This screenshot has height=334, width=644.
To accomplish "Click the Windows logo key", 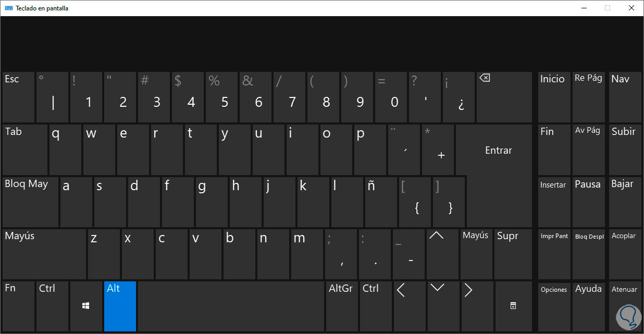I will coord(86,306).
